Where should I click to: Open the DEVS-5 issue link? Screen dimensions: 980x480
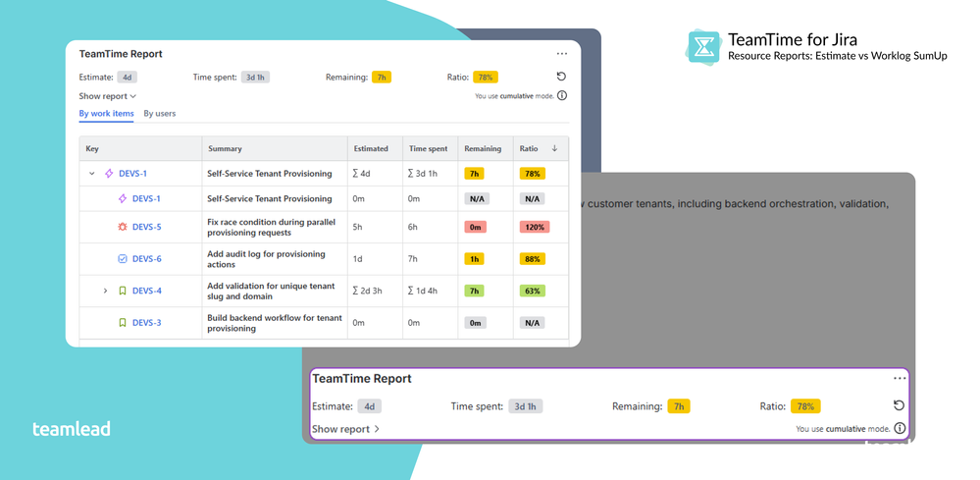pos(147,227)
